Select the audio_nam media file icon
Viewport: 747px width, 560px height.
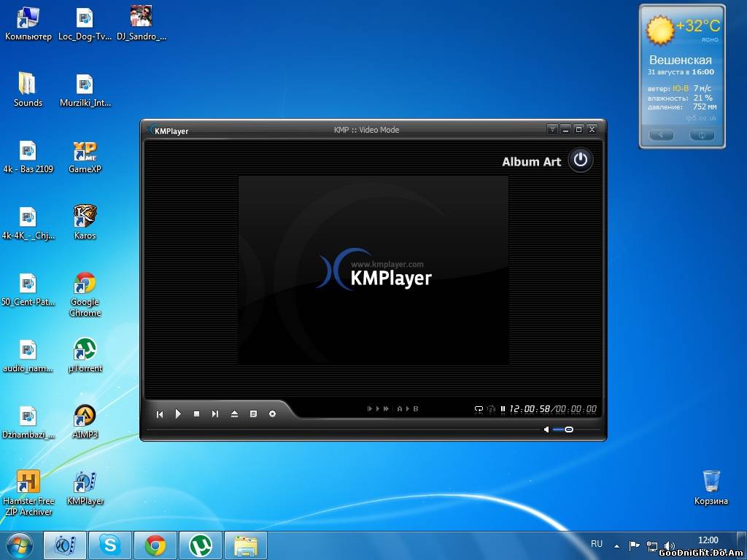point(28,356)
